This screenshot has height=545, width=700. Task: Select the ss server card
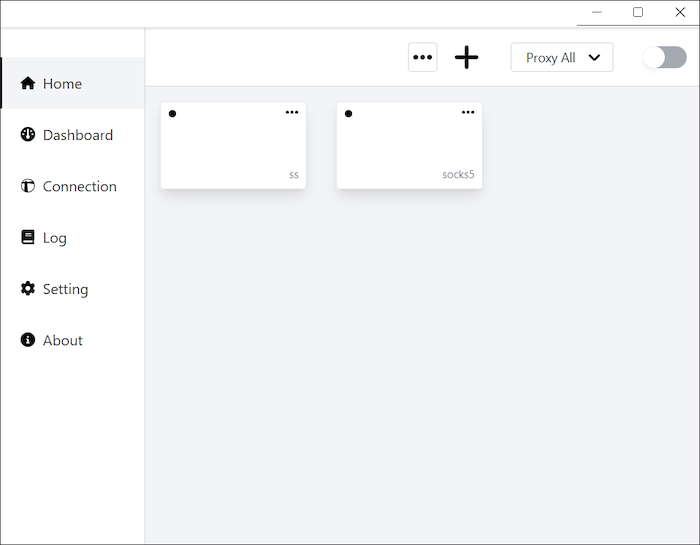pyautogui.click(x=233, y=150)
